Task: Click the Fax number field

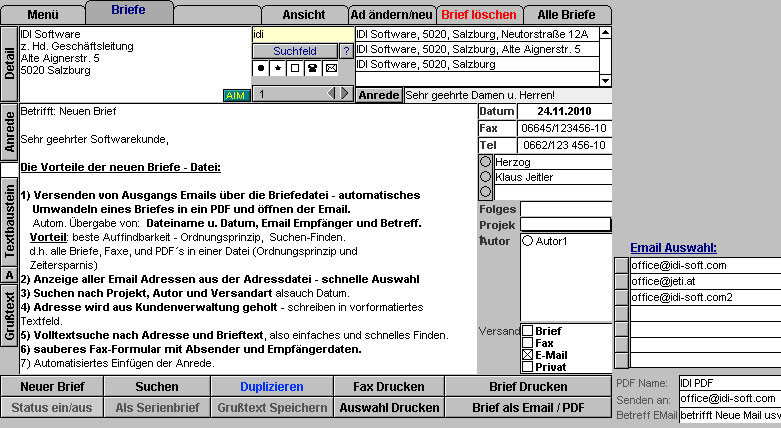Action: [x=564, y=129]
